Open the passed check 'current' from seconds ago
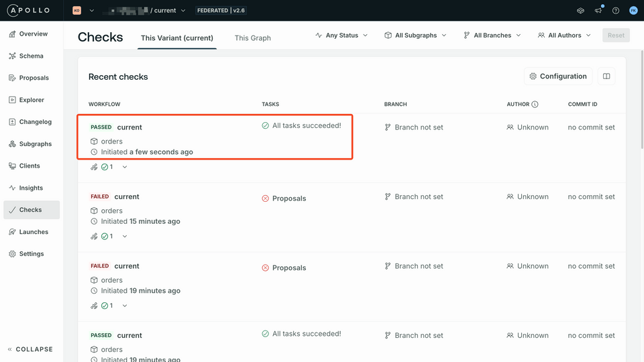This screenshot has width=644, height=362. pos(129,127)
